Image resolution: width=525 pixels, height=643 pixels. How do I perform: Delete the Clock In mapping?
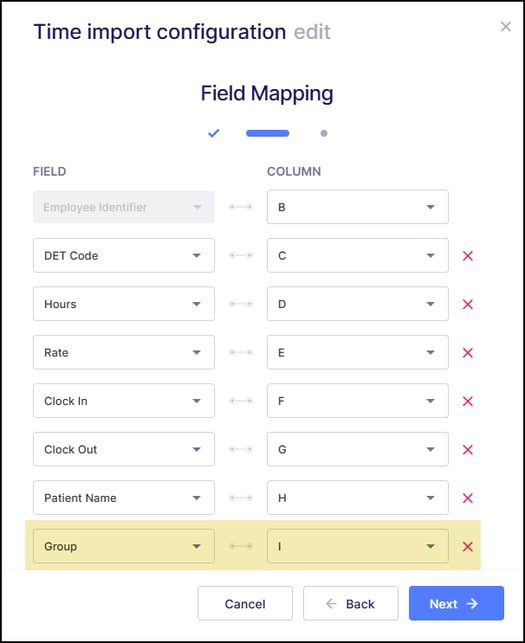pos(468,401)
